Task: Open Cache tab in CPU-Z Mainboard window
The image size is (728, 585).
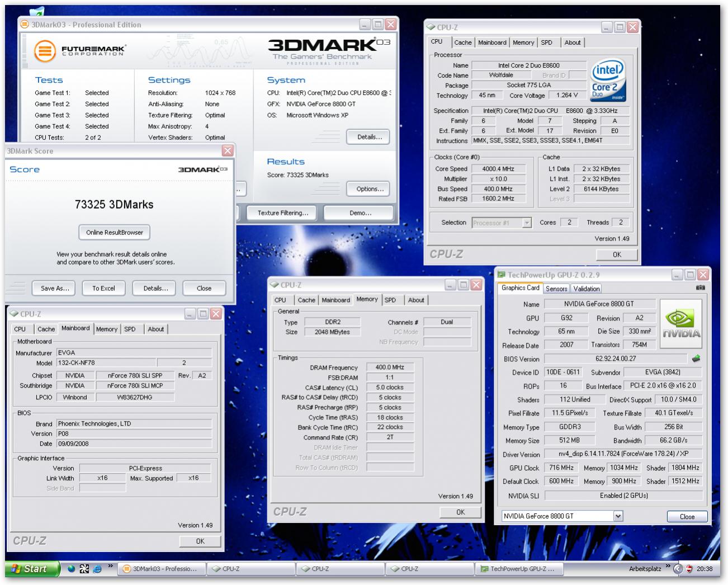Action: coord(46,329)
